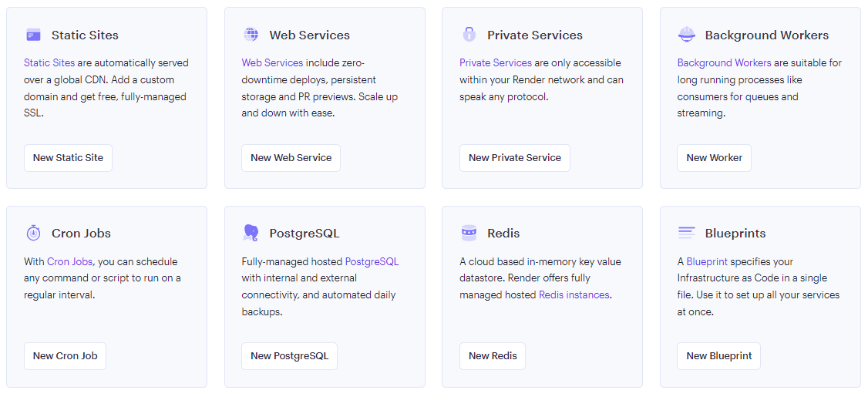Screen dimensions: 868x397
Task: Click the New Blueprint button
Action: point(719,356)
